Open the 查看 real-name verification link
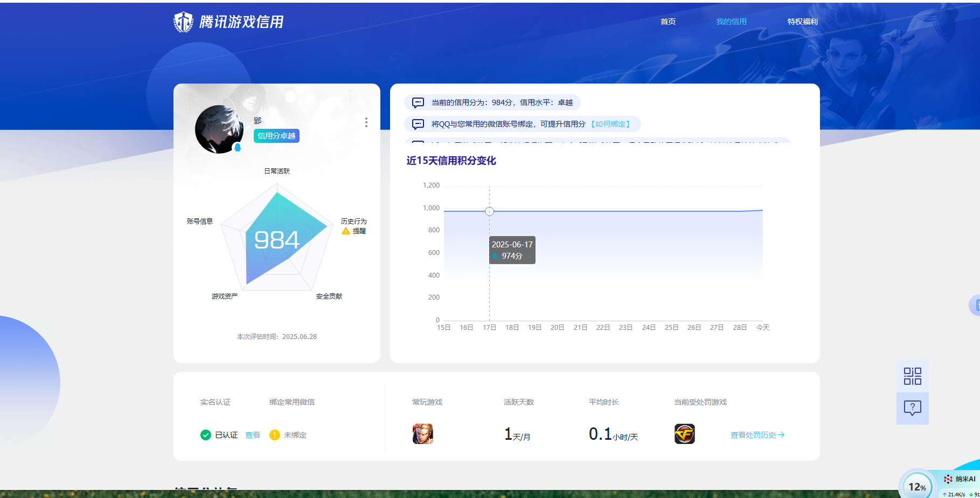 (253, 435)
